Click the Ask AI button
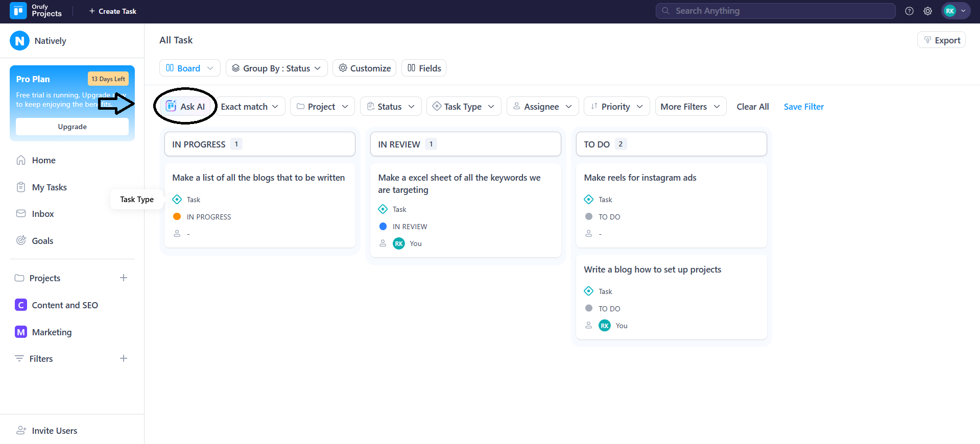 click(186, 107)
